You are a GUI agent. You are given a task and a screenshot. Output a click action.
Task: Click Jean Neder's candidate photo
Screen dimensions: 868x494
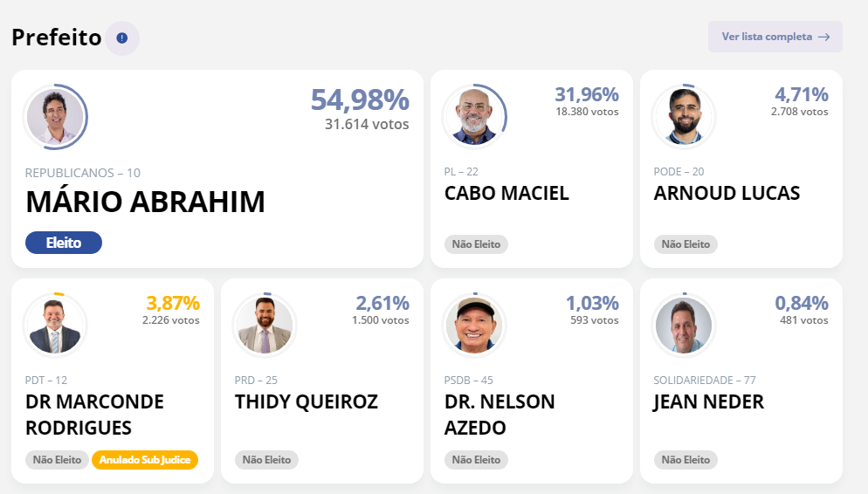point(683,326)
